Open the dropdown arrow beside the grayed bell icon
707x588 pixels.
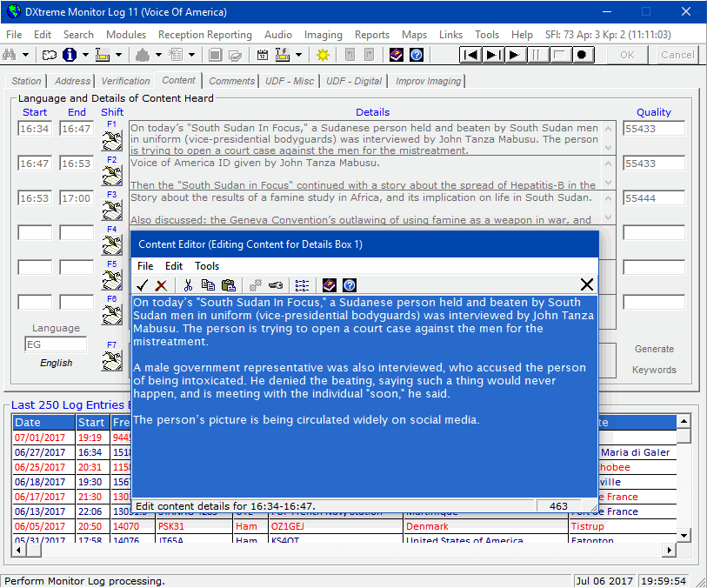[x=158, y=55]
